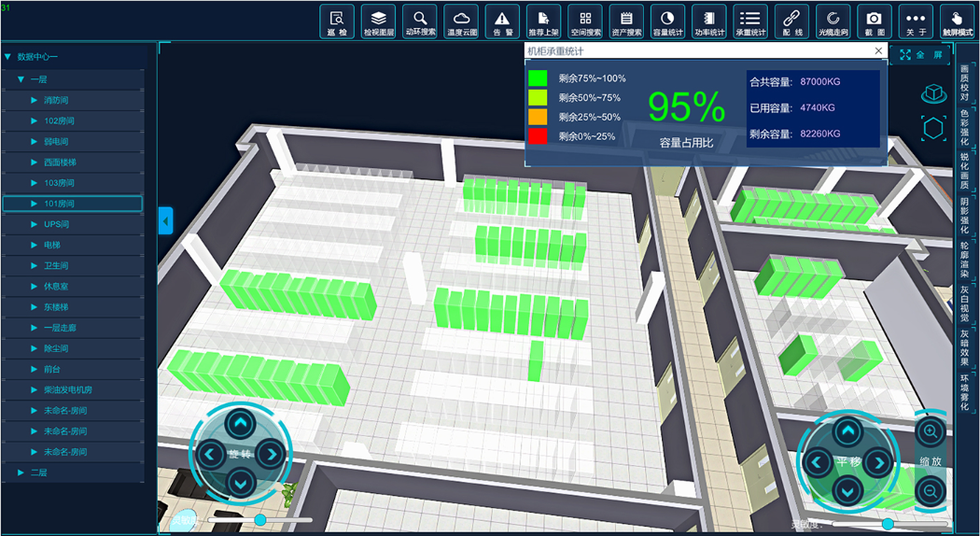This screenshot has height=536, width=980.
Task: Click the zoom out magnifier button
Action: (x=930, y=491)
